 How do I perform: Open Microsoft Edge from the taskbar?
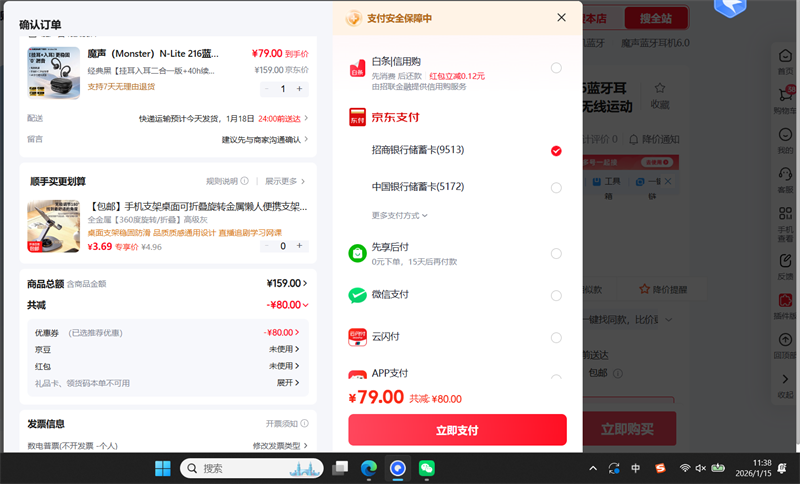tap(368, 468)
